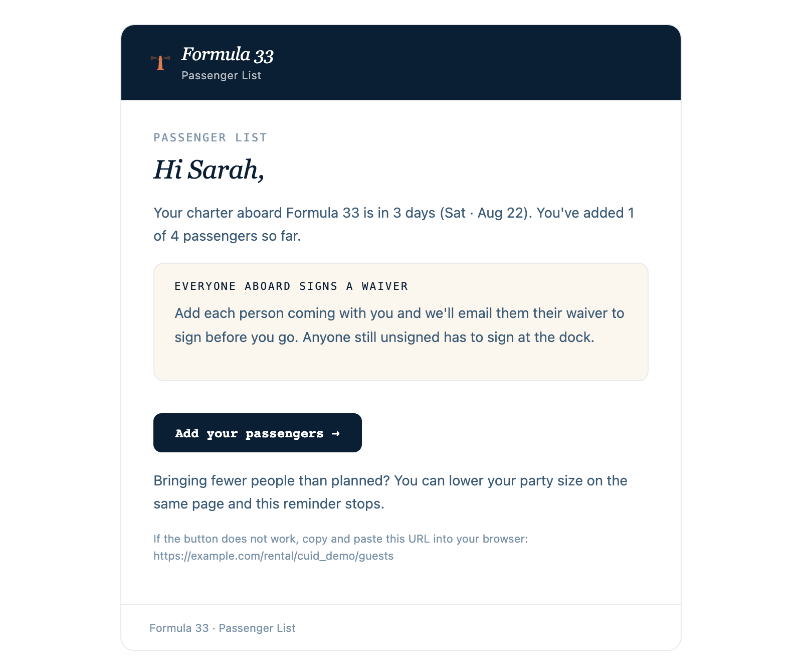Click the "sign at the dock" sentence
The image size is (802, 672).
click(x=448, y=337)
